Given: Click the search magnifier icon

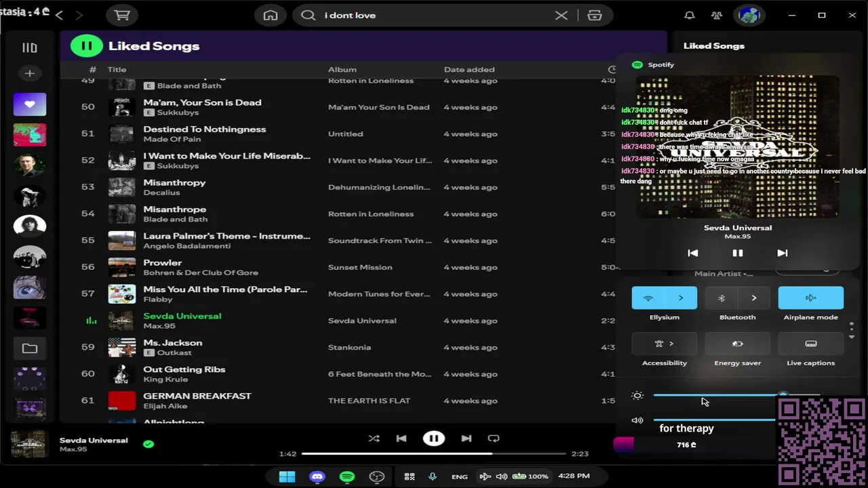Looking at the screenshot, I should (308, 15).
